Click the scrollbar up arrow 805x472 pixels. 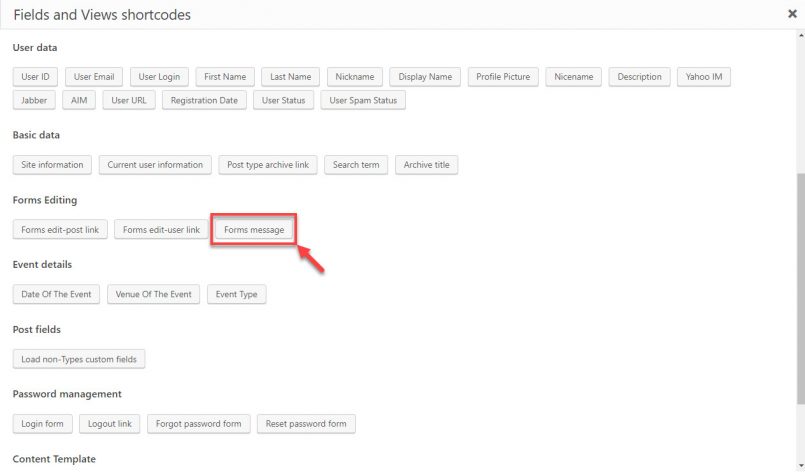point(800,35)
